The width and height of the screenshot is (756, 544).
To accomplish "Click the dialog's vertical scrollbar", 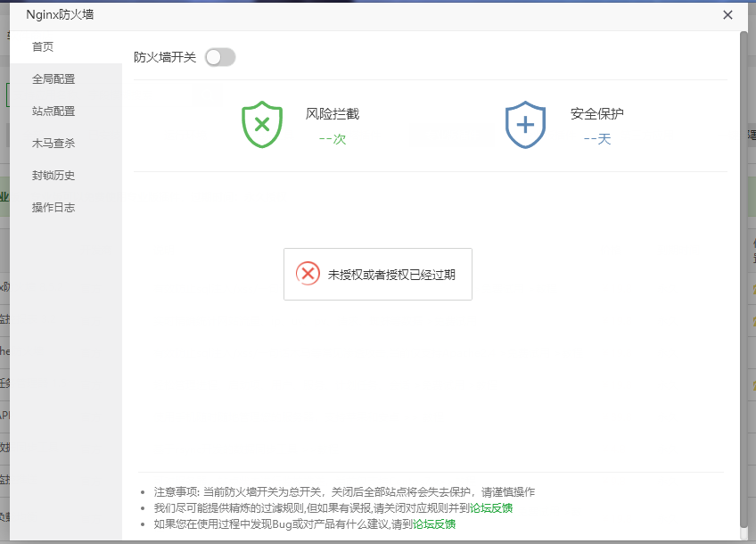I will tap(744, 280).
